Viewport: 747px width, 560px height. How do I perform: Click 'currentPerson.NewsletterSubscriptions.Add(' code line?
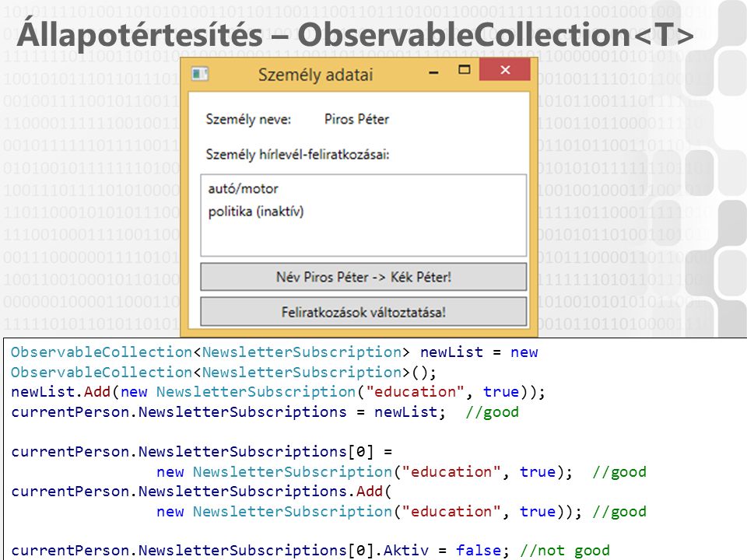coord(202,491)
